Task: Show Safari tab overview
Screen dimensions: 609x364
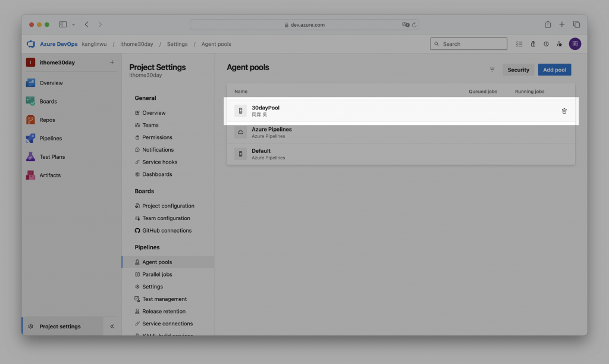Action: [x=576, y=24]
